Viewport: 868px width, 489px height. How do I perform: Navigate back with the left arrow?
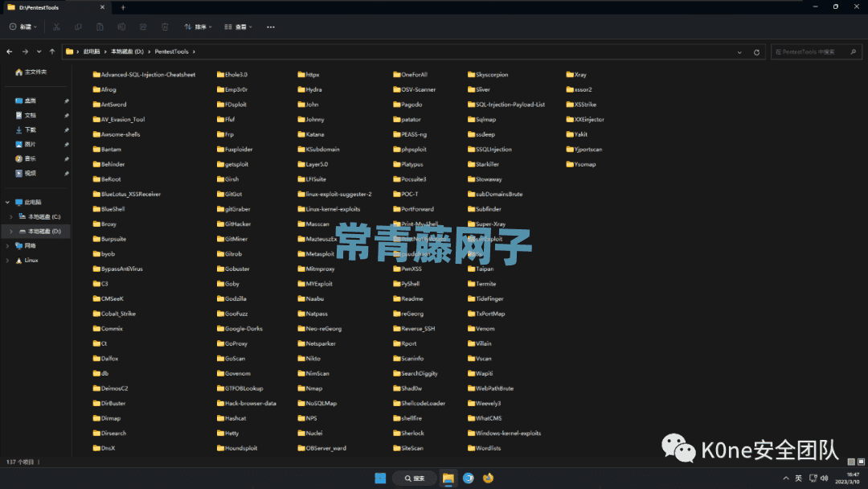tap(10, 51)
